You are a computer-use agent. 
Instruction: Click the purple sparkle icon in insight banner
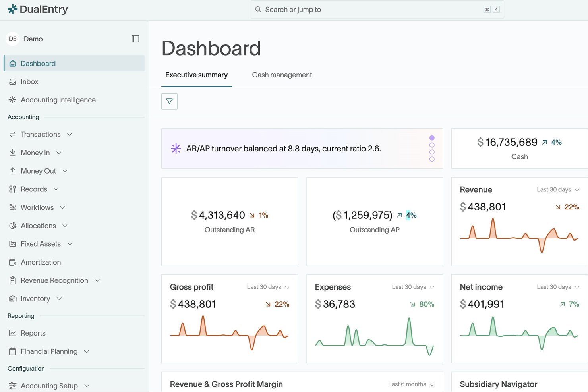176,149
